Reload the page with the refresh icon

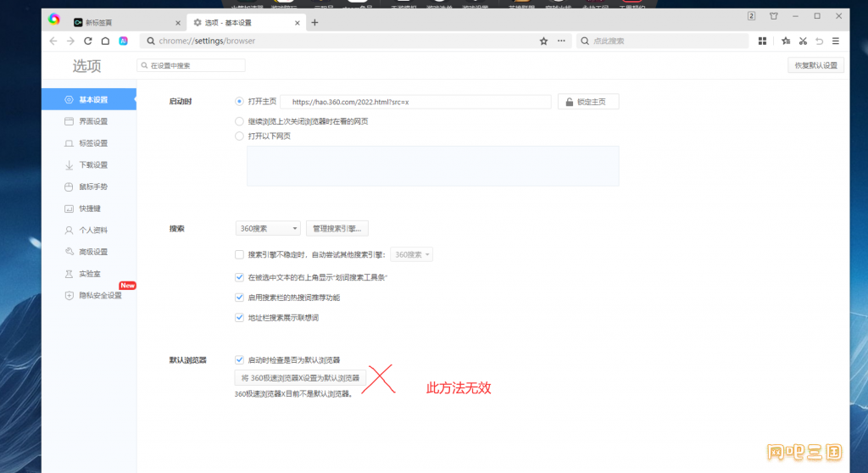87,41
